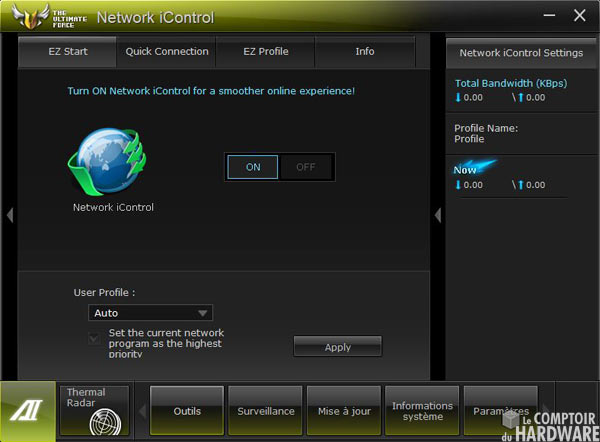Click the arrow on the far left window edge
The height and width of the screenshot is (442, 600).
point(9,215)
